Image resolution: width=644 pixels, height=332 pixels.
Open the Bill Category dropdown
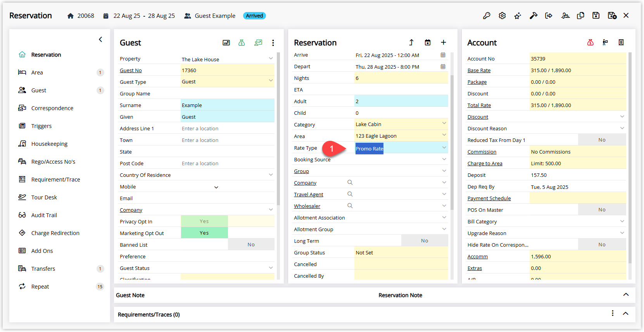click(622, 221)
